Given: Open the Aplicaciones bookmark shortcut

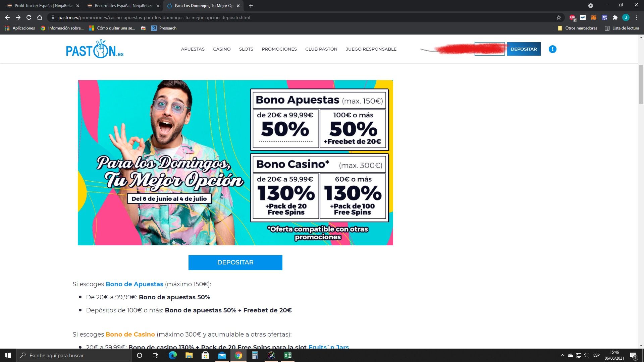Looking at the screenshot, I should [x=20, y=28].
